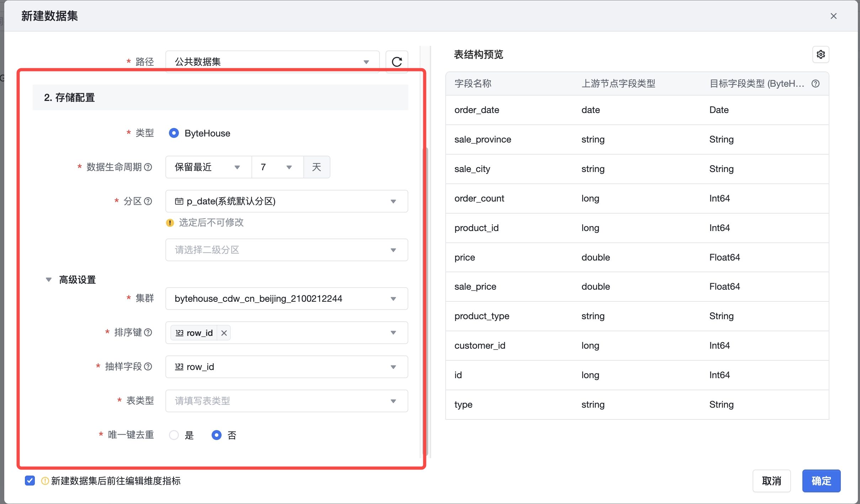Choose 是 for unique key deduplication
Image resolution: width=860 pixels, height=504 pixels.
[x=174, y=435]
